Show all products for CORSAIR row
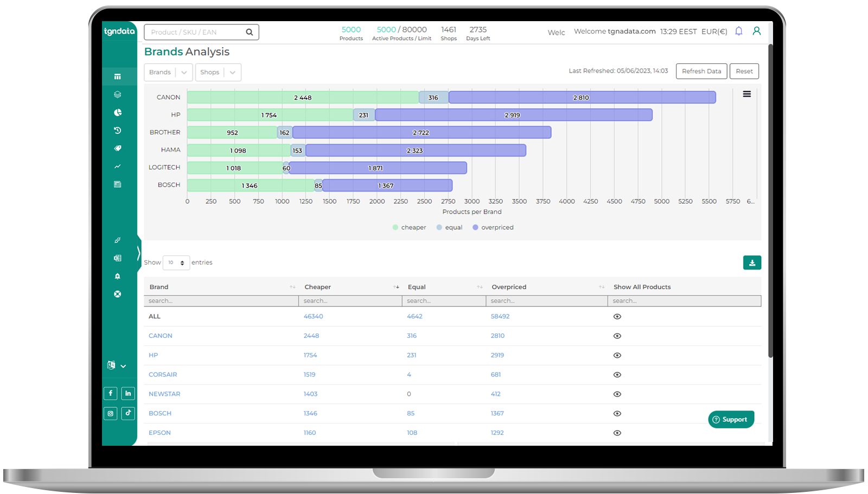The image size is (868, 494). coord(617,375)
